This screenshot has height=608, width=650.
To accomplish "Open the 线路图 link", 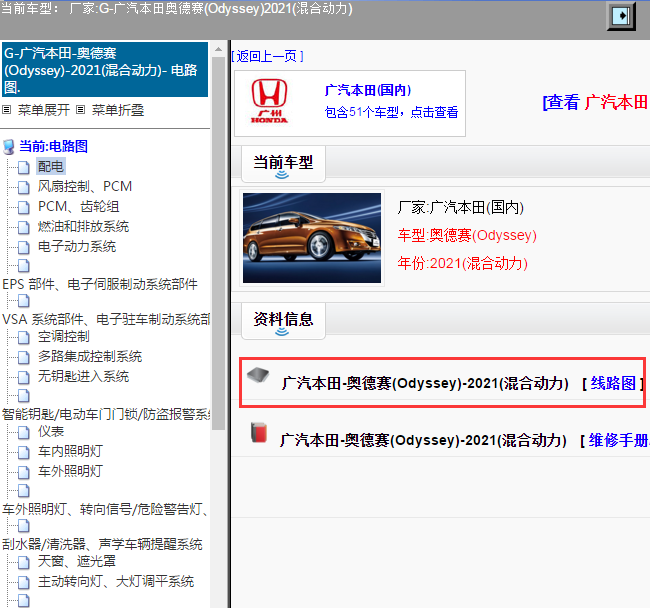I will tap(613, 383).
